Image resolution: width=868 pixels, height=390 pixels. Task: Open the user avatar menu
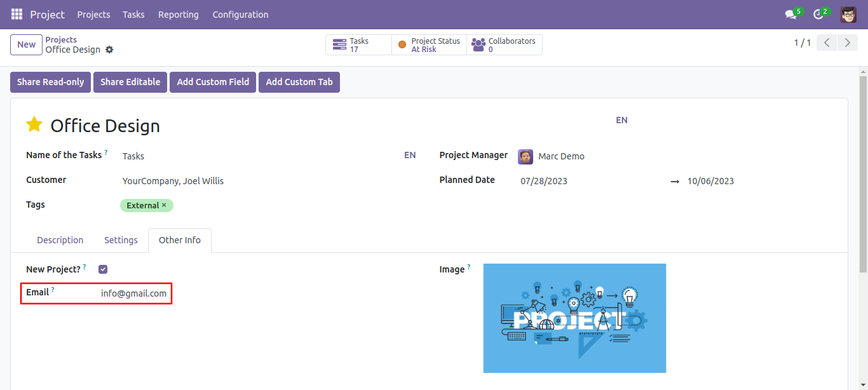click(848, 14)
